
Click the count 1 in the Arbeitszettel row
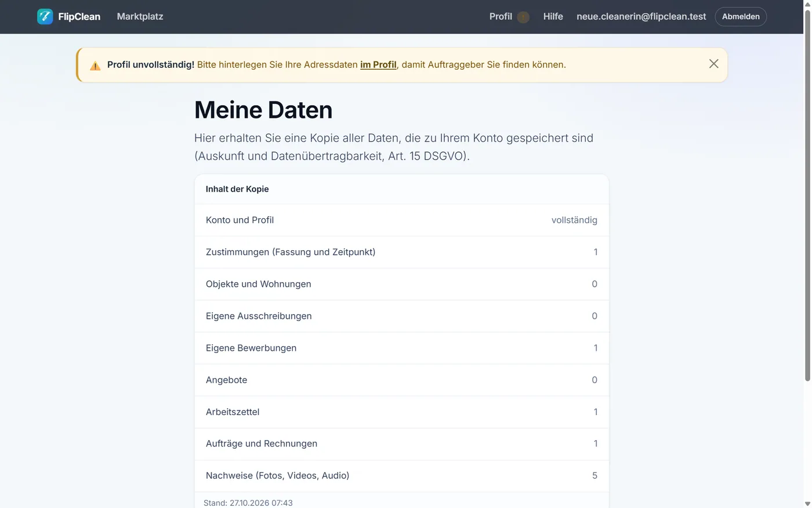tap(595, 412)
